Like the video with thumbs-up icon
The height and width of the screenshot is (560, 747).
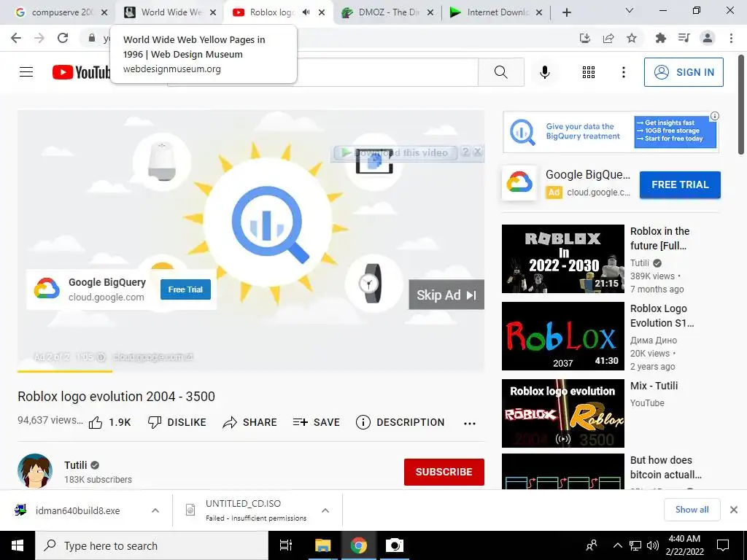[96, 422]
